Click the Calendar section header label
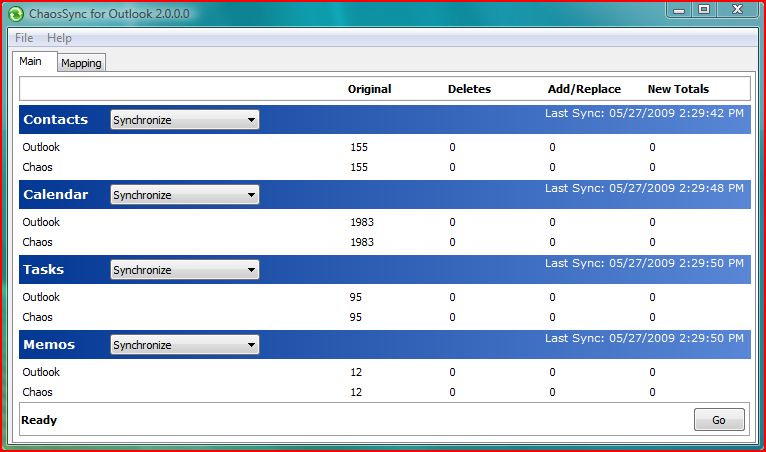Viewport: 766px width, 452px height. [x=56, y=194]
